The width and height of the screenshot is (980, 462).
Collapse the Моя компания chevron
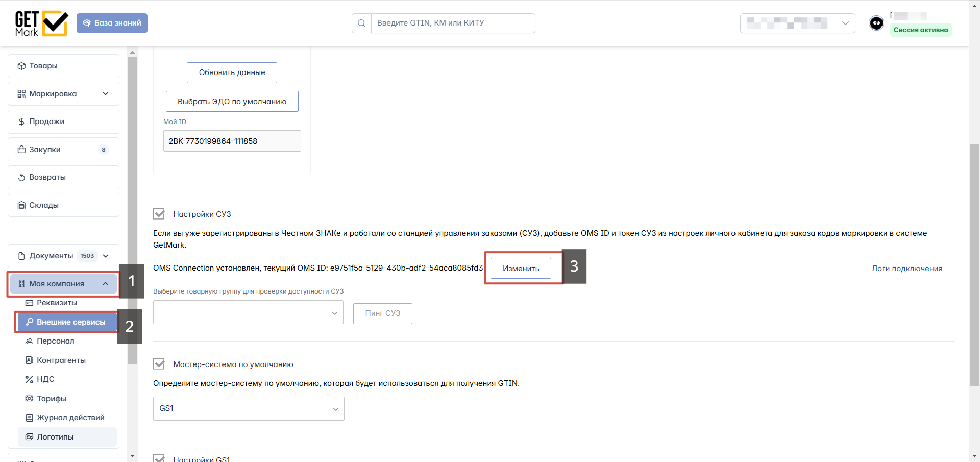pyautogui.click(x=106, y=284)
